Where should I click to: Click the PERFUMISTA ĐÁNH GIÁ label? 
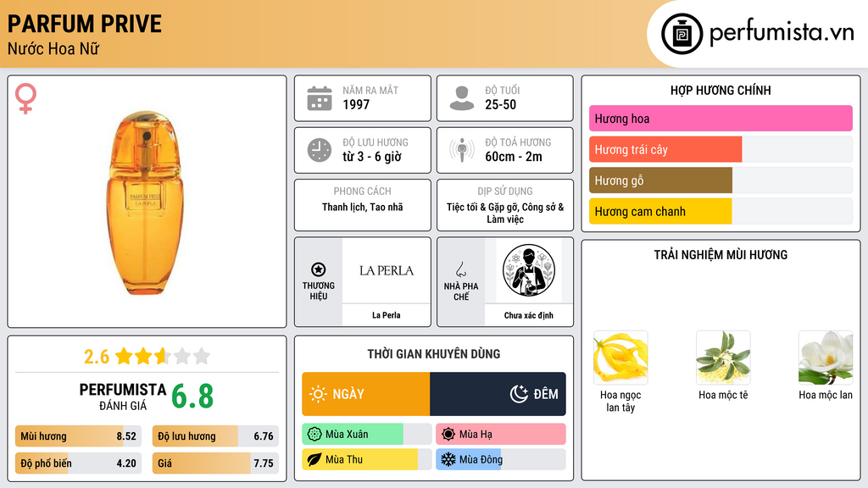click(x=123, y=396)
